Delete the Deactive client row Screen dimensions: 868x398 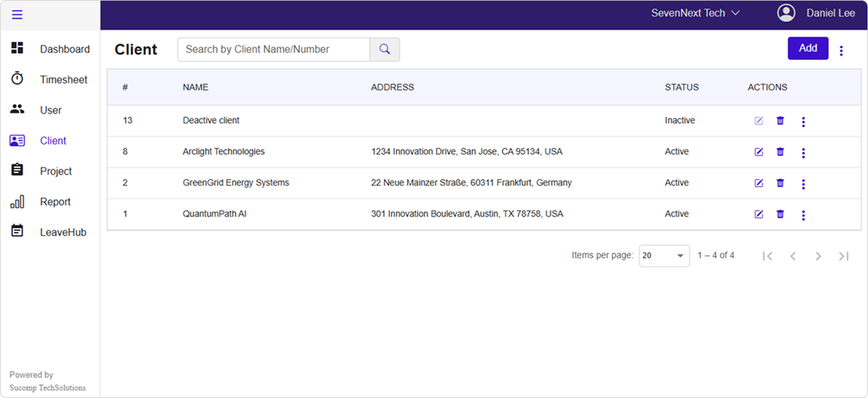780,121
